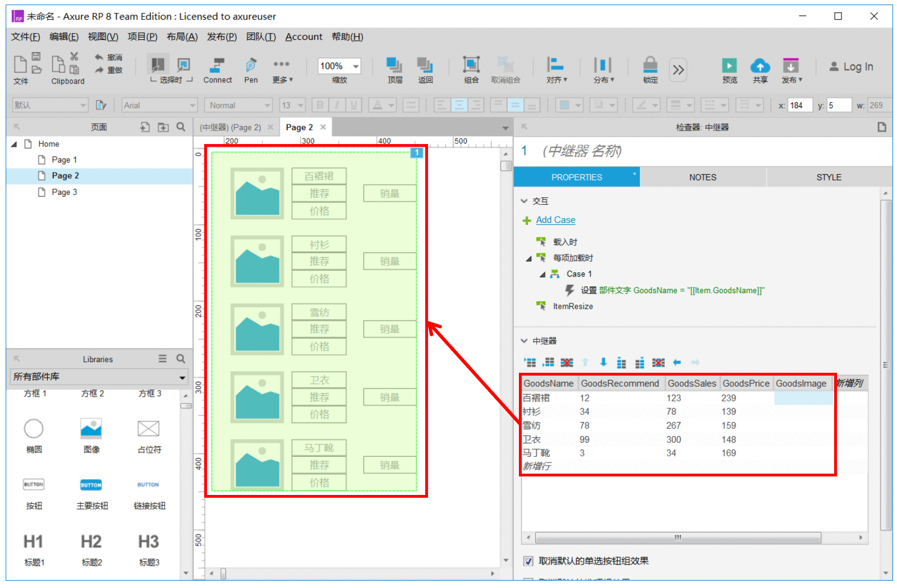Open the 发布 publish button
Viewport: 897px width, 588px height.
tap(792, 70)
